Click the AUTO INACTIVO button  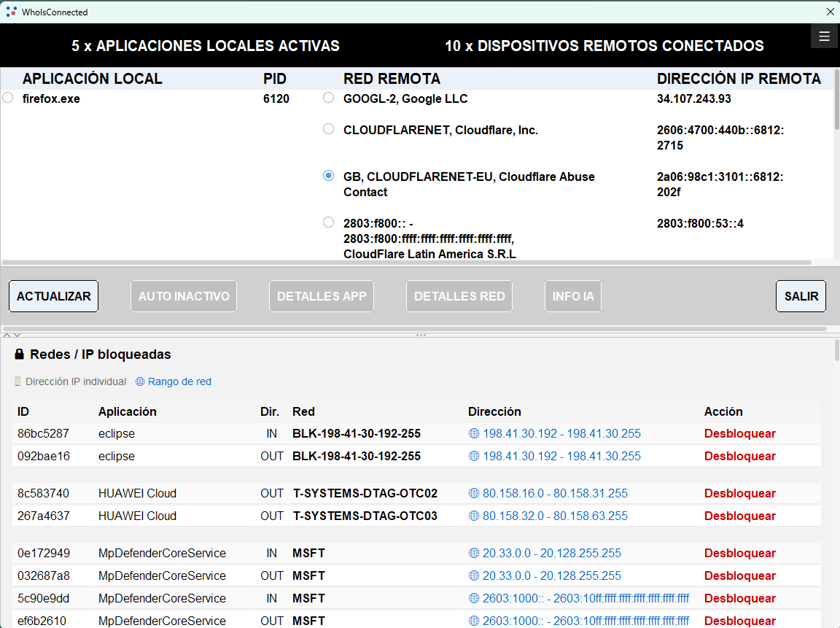pyautogui.click(x=184, y=296)
